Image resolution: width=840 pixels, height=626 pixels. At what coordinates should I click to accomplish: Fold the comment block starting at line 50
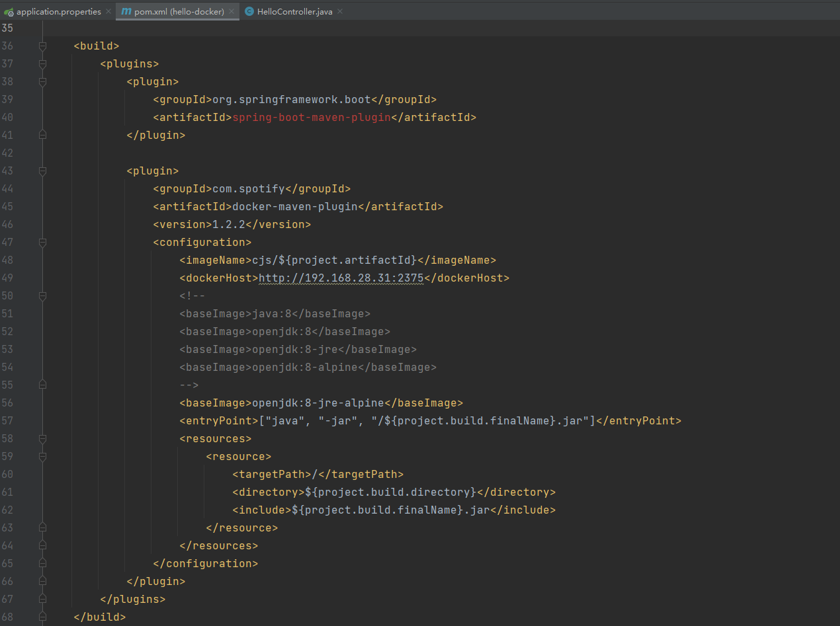click(43, 296)
